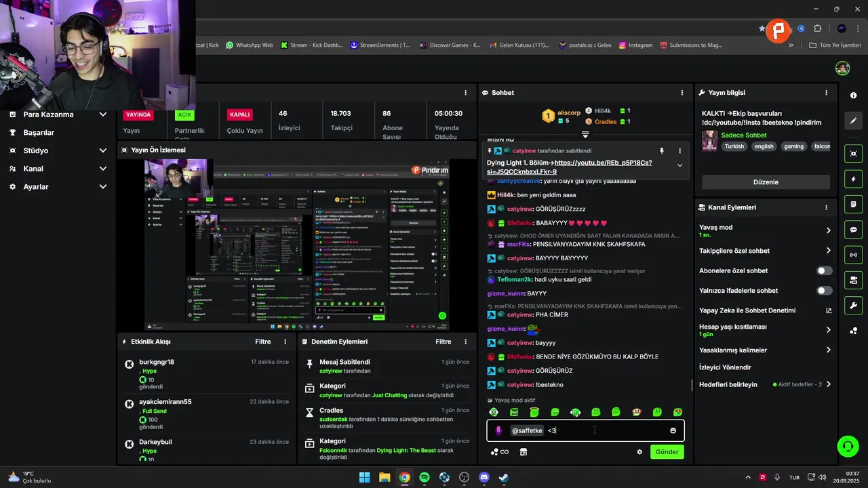Viewport: 868px width, 488px height.
Task: Open Takipçilere özel sohbet options arrow
Action: coord(828,251)
